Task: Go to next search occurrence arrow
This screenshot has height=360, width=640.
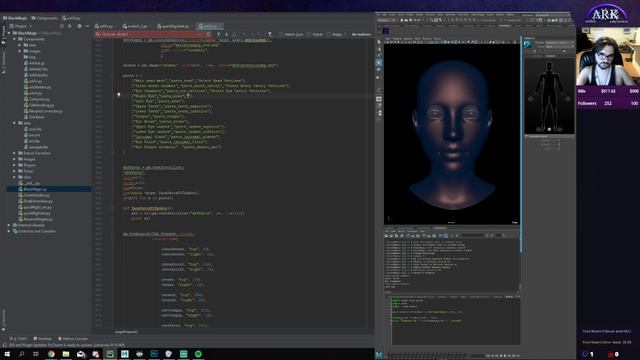Action: pyautogui.click(x=227, y=34)
